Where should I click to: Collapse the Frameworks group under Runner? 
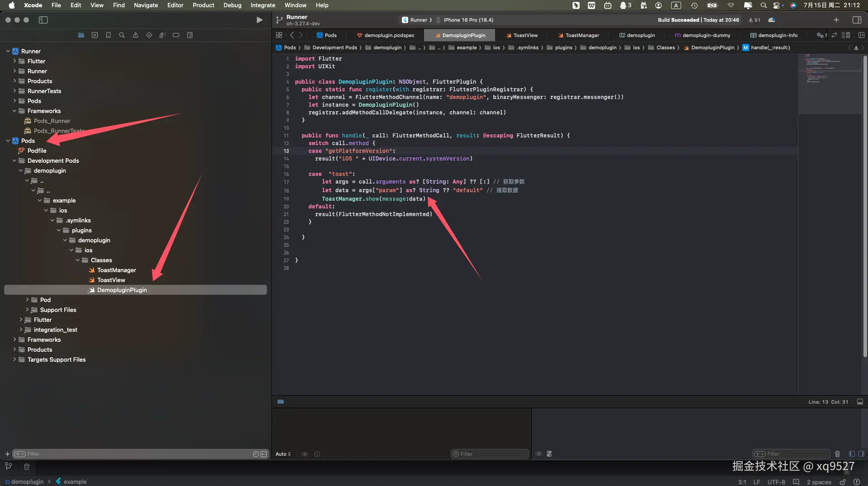click(x=14, y=111)
